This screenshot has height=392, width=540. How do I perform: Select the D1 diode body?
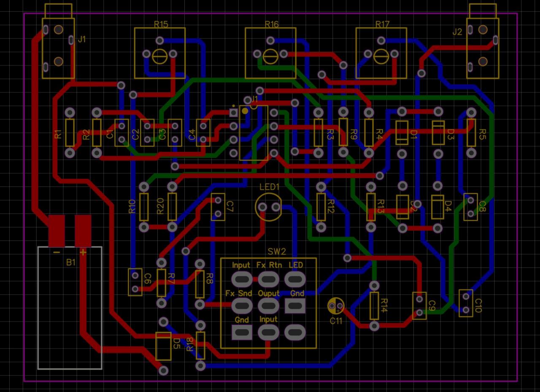point(402,132)
